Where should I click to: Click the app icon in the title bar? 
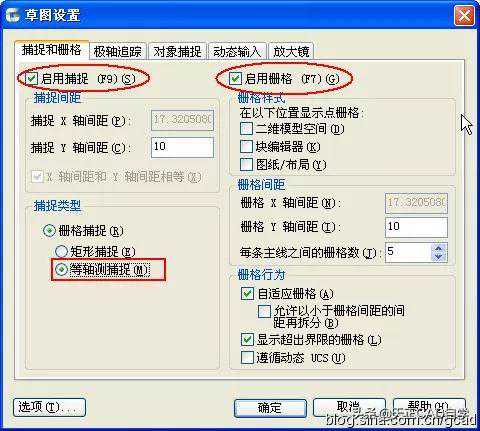(x=13, y=15)
